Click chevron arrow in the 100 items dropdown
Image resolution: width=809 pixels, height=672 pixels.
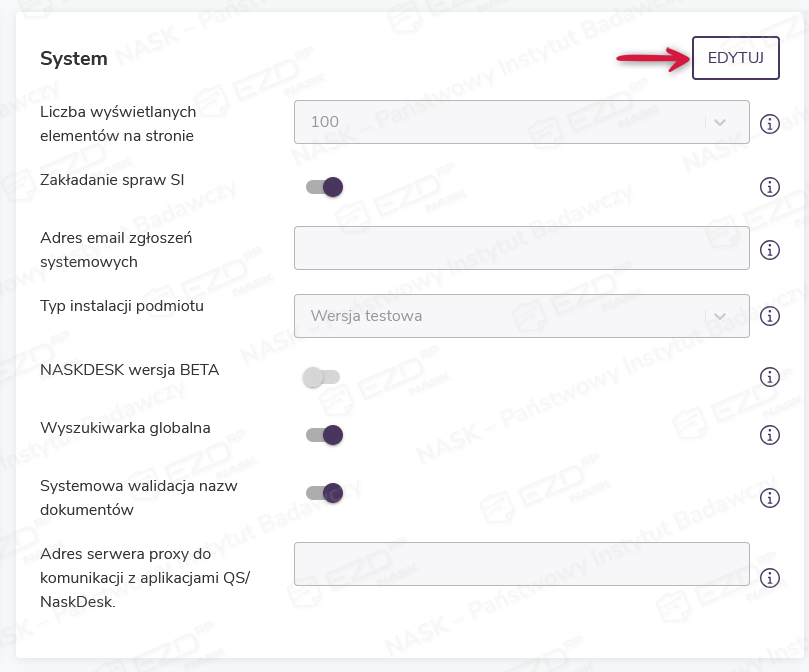[x=720, y=122]
